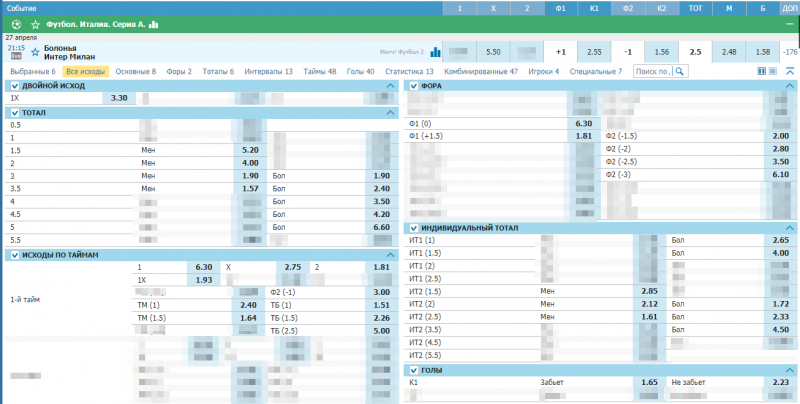Pick the draw odds 5.50 in match row

click(493, 51)
